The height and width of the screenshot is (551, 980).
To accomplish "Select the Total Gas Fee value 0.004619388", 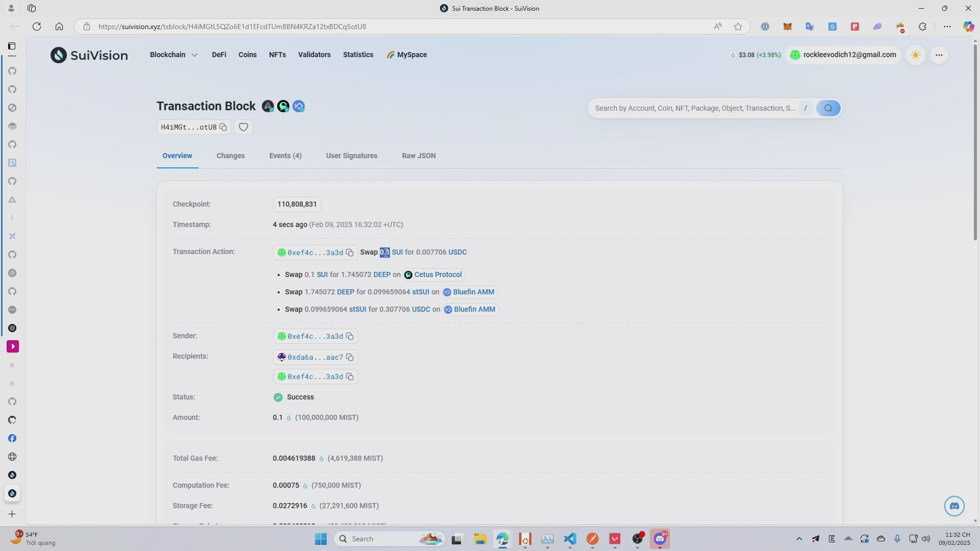I will (x=294, y=459).
